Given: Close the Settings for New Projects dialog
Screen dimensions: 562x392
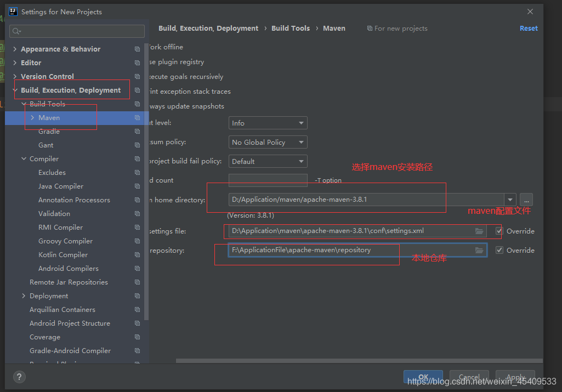Looking at the screenshot, I should pos(530,12).
